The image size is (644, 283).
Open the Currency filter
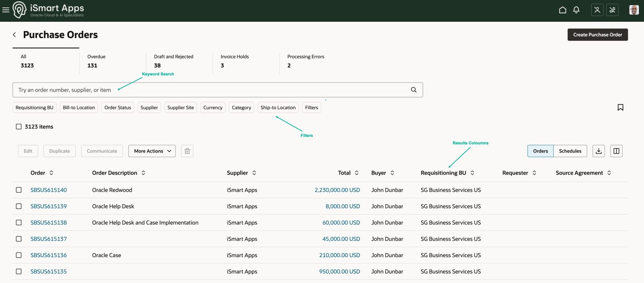tap(213, 107)
